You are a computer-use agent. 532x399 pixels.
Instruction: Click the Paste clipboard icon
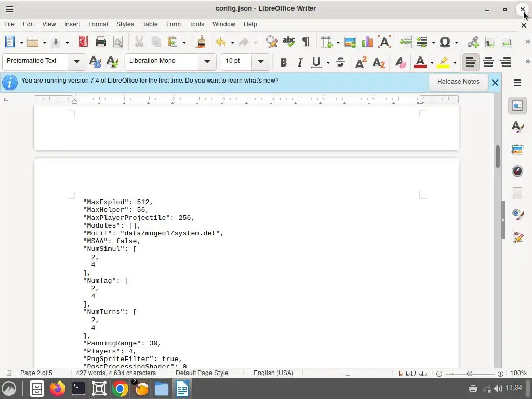click(x=172, y=42)
